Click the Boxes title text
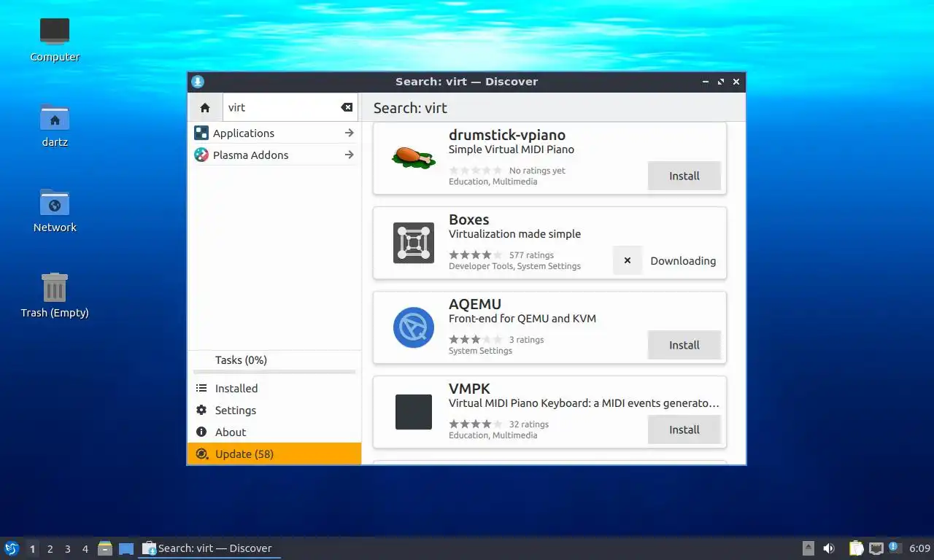Screen dimensions: 934x560 (x=469, y=219)
